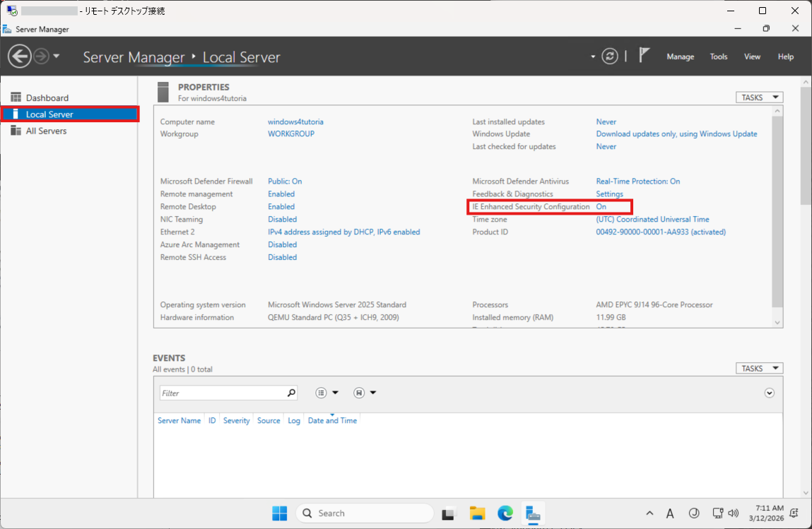
Task: Click the Dashboard icon in sidebar
Action: pyautogui.click(x=16, y=97)
